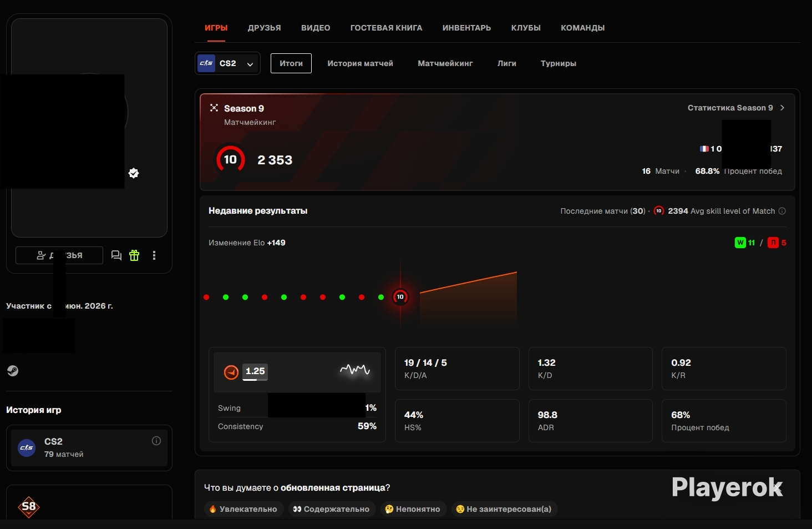
Task: Expand the Статистика Season 9 chevron
Action: point(782,108)
